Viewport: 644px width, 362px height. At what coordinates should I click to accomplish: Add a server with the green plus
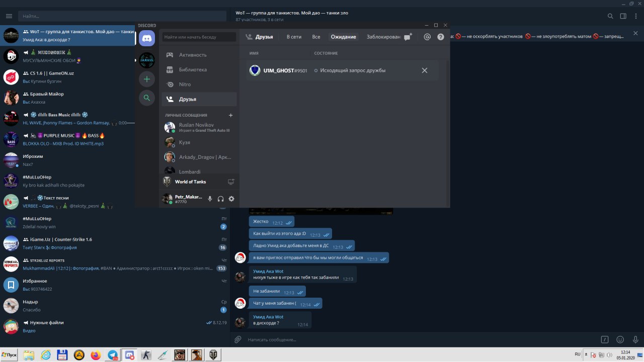pyautogui.click(x=147, y=79)
